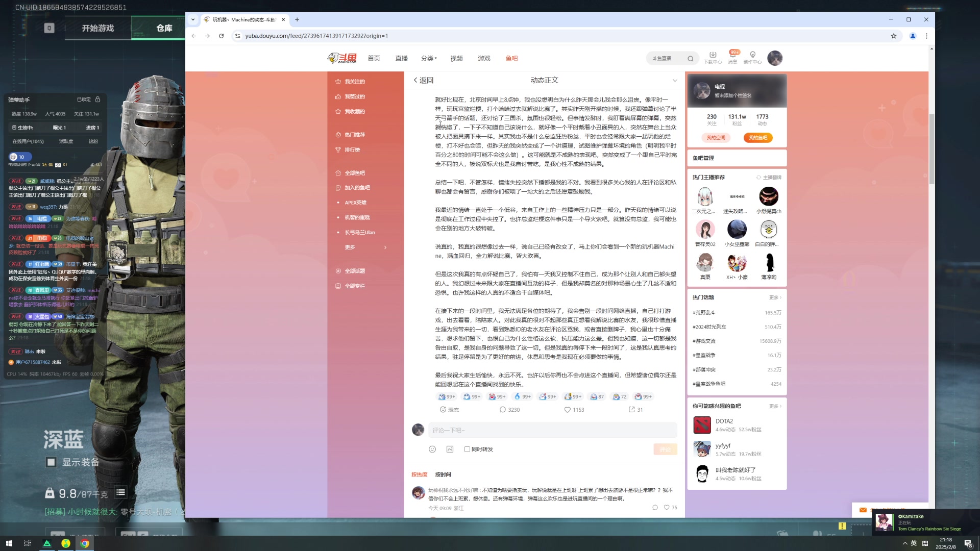980x551 pixels.
Task: Open the 下载中心 download center
Action: click(713, 58)
